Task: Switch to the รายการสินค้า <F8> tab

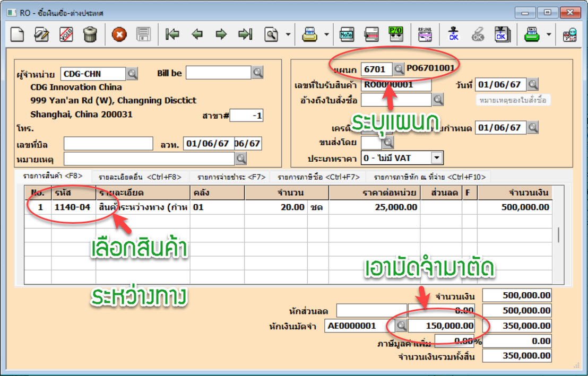Action: click(x=53, y=176)
